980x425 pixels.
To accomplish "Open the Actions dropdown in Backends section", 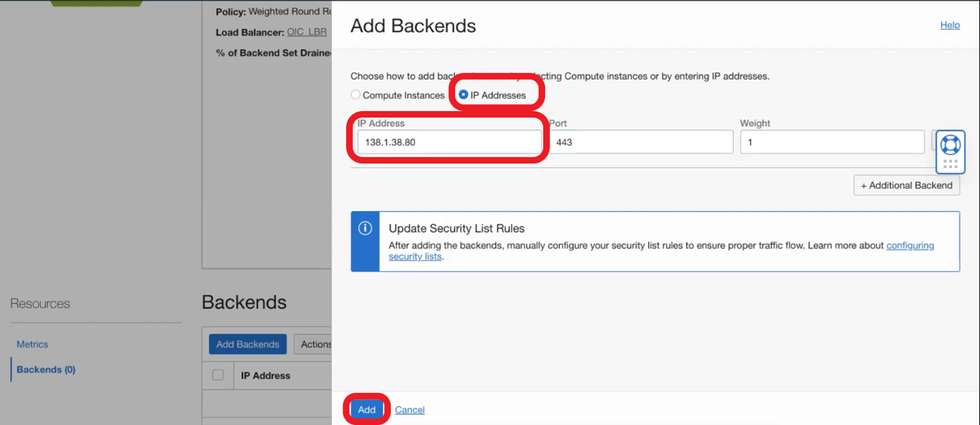I will pyautogui.click(x=315, y=344).
